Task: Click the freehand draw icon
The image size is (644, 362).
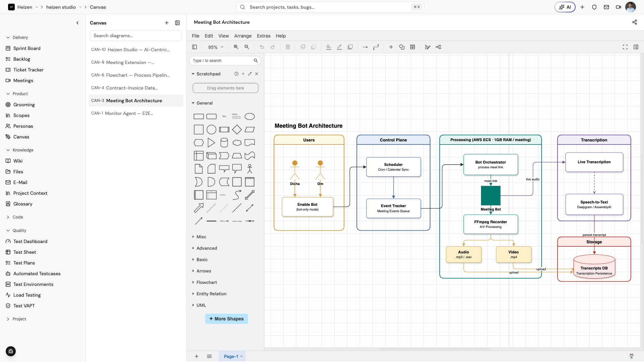Action: point(428,47)
